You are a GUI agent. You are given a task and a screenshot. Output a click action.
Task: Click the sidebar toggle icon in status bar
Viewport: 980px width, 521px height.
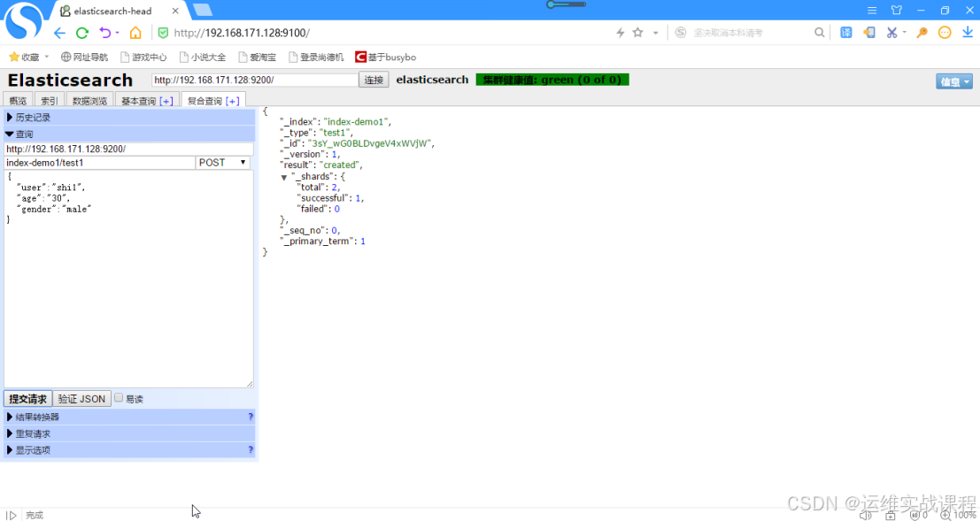(12, 515)
